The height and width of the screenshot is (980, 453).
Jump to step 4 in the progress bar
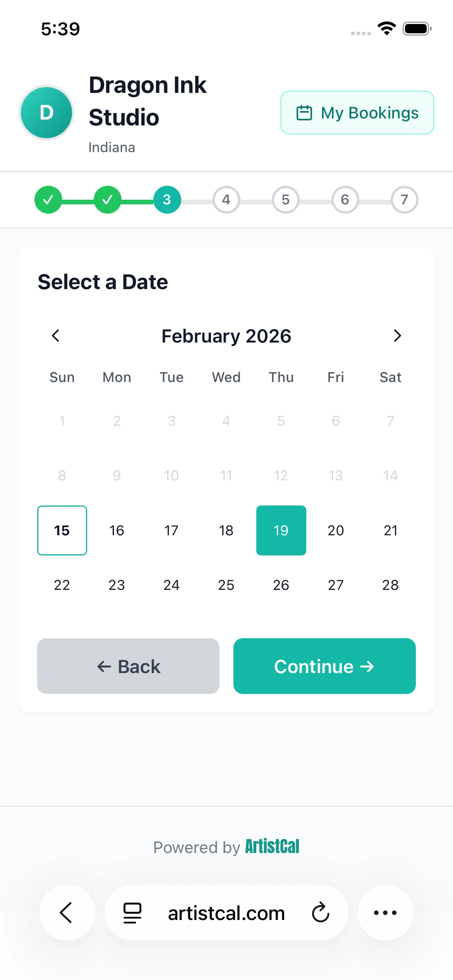point(226,200)
